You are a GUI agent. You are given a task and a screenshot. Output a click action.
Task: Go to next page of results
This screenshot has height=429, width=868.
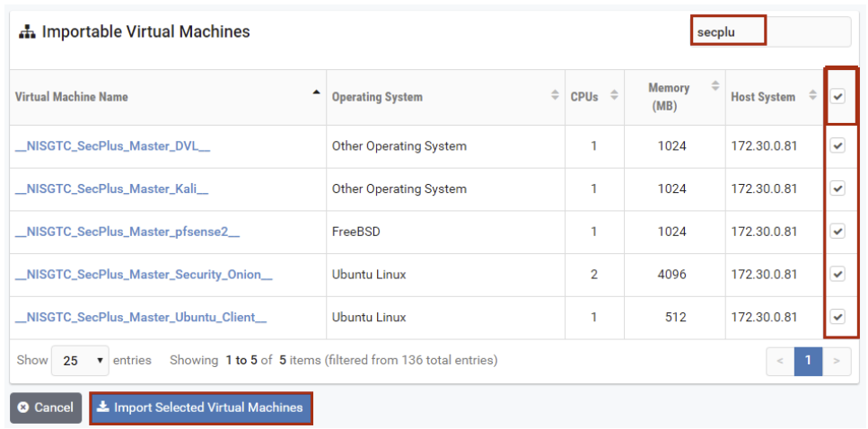click(x=837, y=361)
